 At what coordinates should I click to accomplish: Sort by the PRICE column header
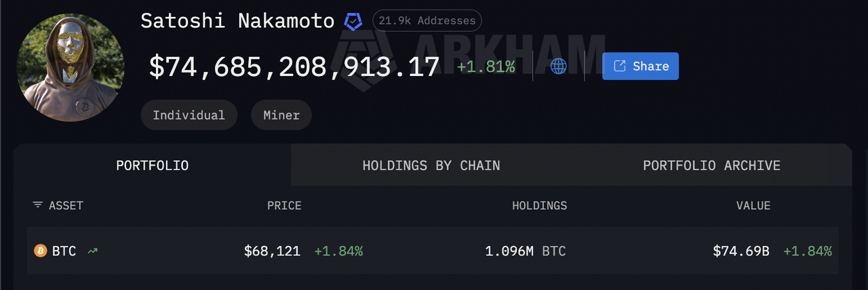pos(284,205)
